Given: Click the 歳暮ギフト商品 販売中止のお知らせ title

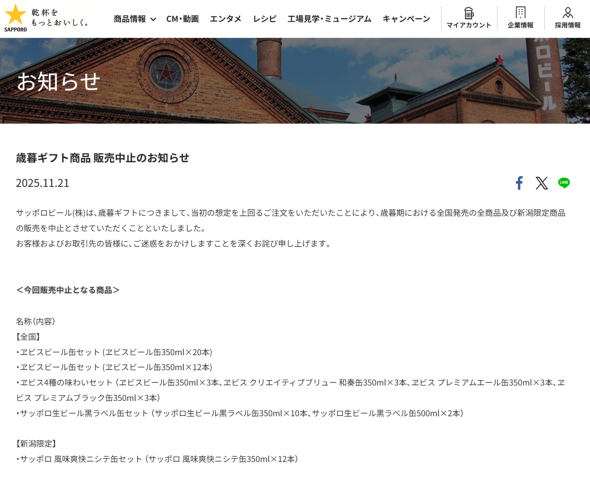Looking at the screenshot, I should point(102,158).
